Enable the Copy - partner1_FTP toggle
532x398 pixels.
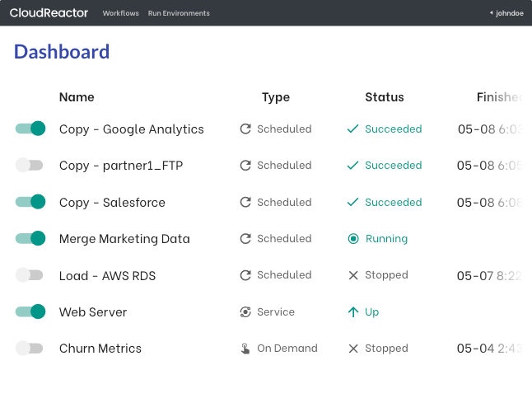30,166
